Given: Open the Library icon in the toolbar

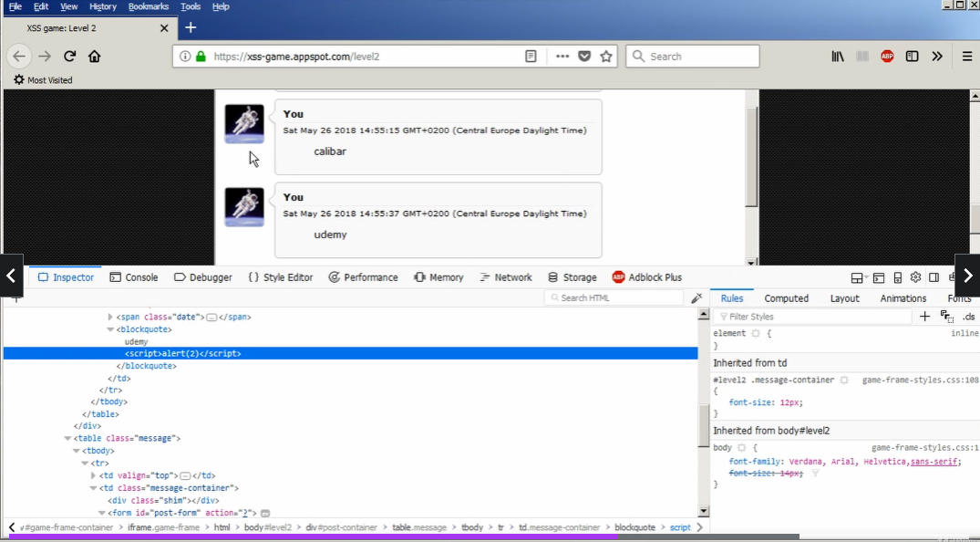Looking at the screenshot, I should [838, 56].
